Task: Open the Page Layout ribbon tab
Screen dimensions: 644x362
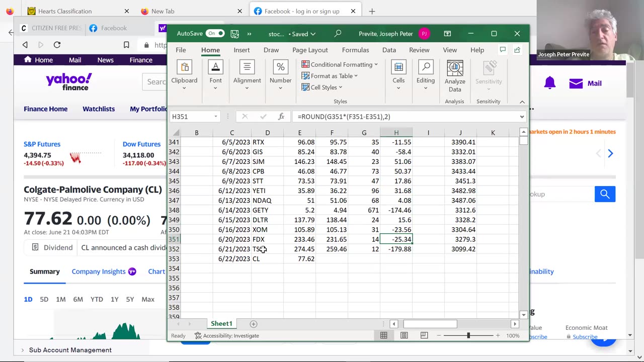Action: point(310,50)
